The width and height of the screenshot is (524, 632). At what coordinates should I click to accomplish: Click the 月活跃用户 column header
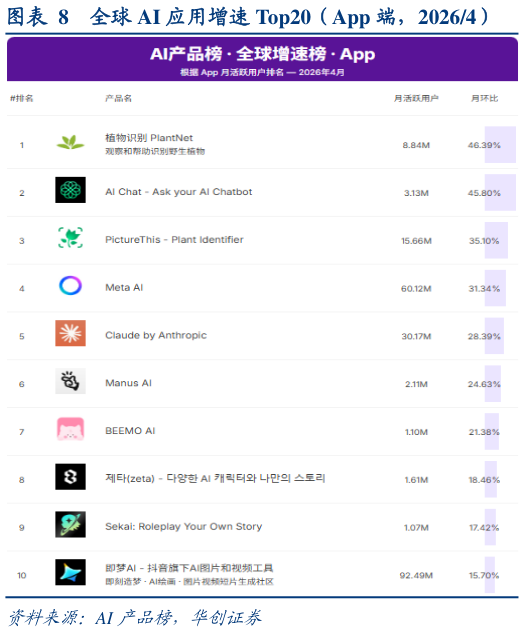416,98
